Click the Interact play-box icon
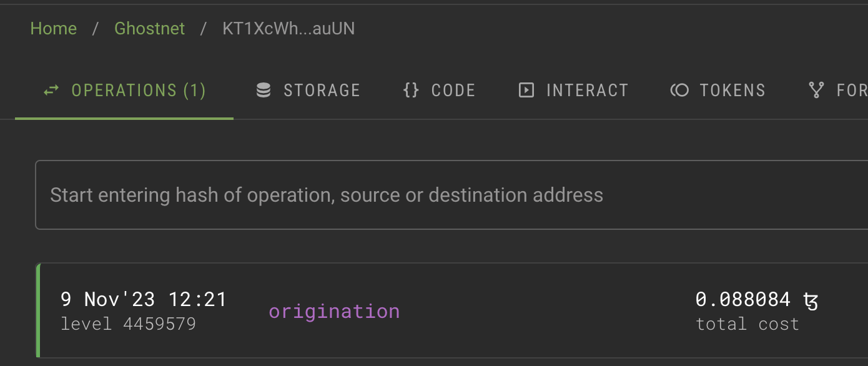Image resolution: width=868 pixels, height=366 pixels. pyautogui.click(x=526, y=91)
